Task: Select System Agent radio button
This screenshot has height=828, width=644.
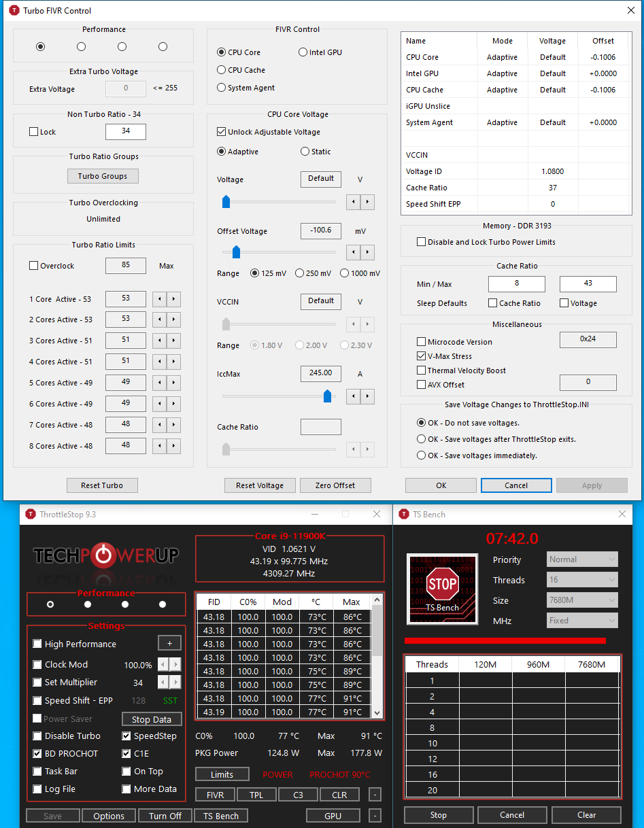Action: (222, 88)
